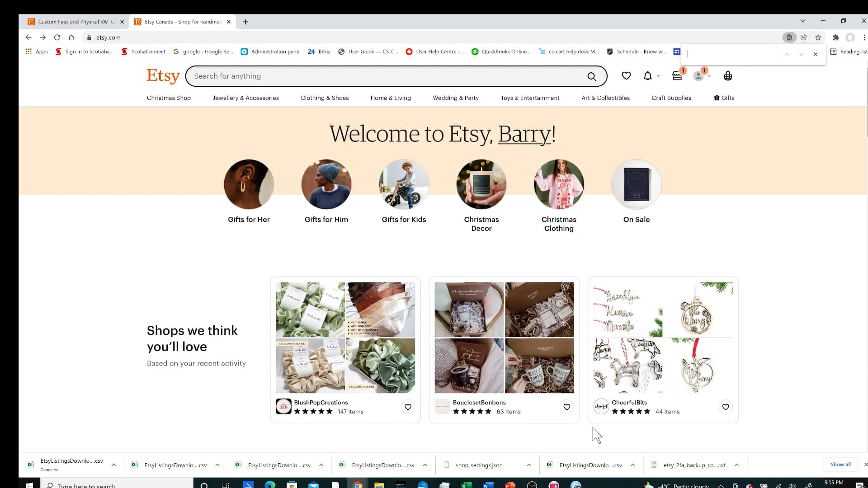Image resolution: width=868 pixels, height=488 pixels.
Task: Open the favourites heart icon
Action: (x=626, y=76)
